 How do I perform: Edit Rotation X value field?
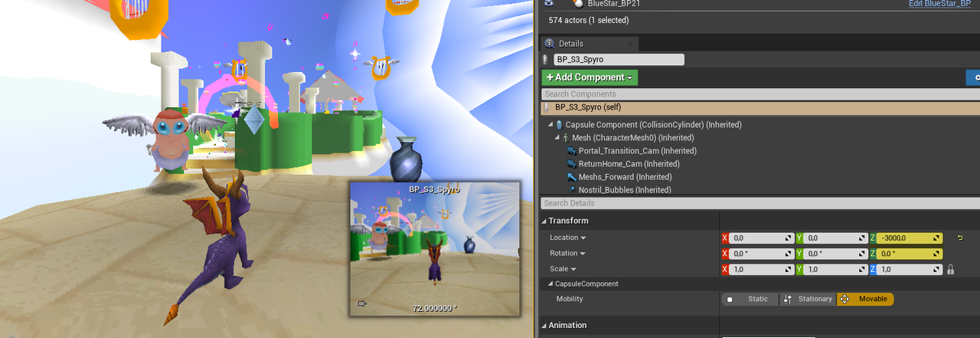[761, 254]
